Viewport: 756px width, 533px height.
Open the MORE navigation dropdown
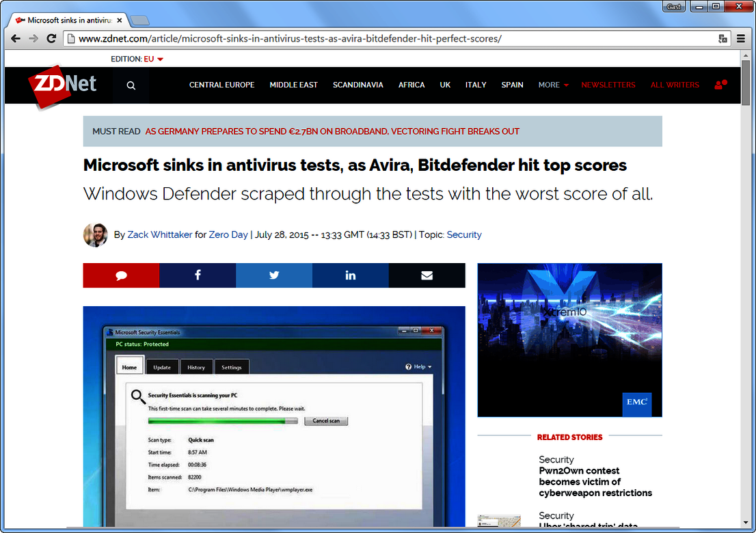point(552,85)
